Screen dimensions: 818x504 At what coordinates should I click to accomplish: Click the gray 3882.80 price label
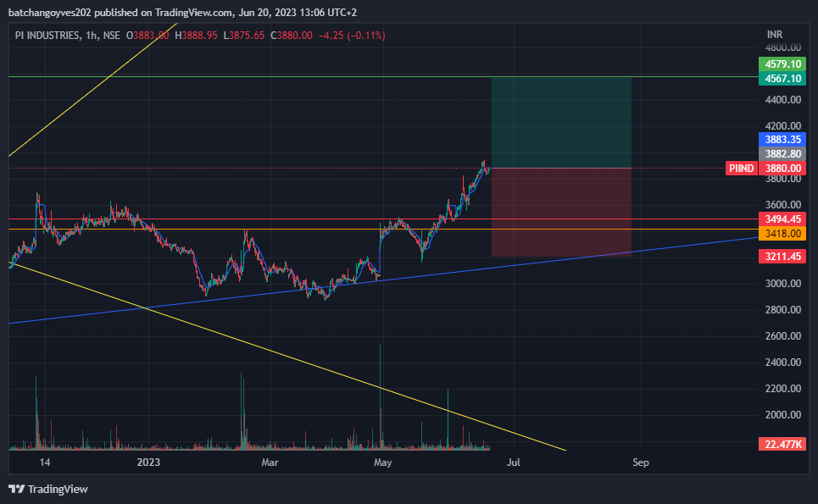pyautogui.click(x=782, y=154)
